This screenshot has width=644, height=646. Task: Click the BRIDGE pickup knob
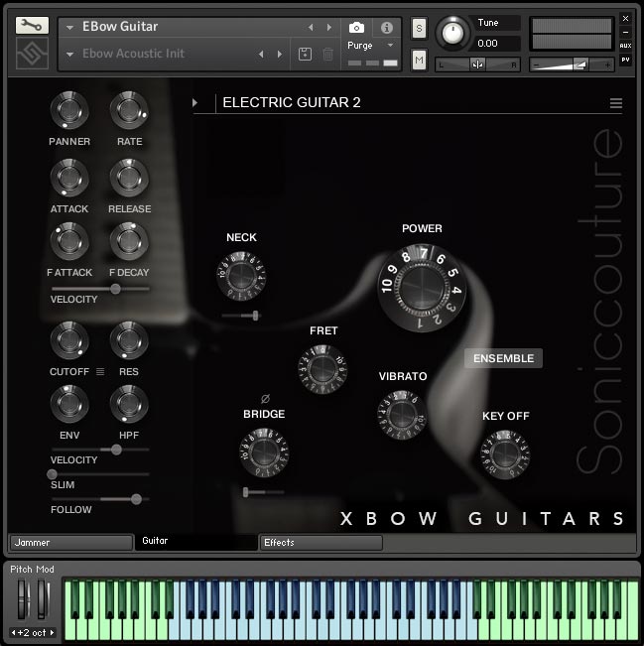point(264,452)
